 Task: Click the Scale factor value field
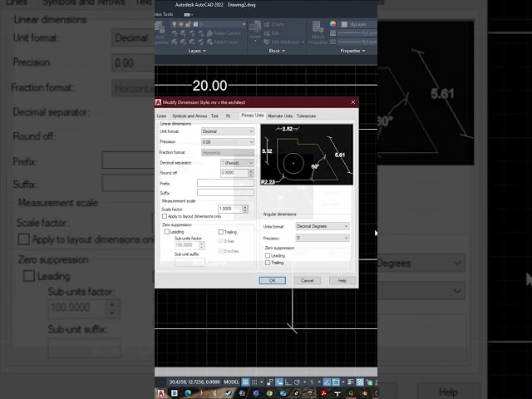[230, 209]
